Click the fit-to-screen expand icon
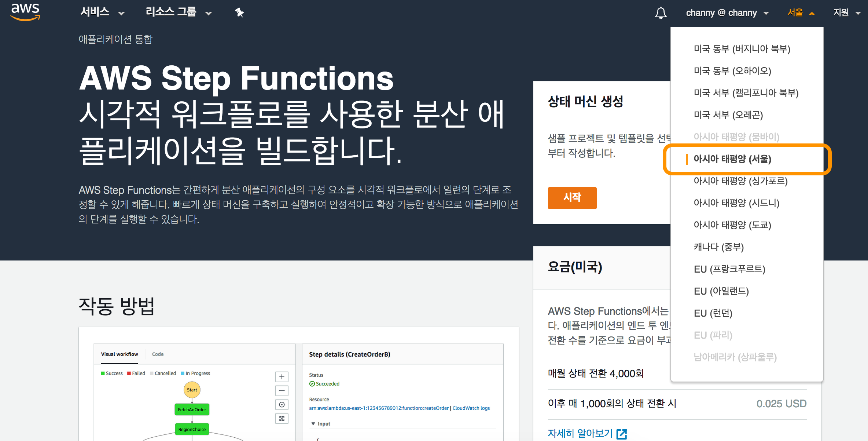The width and height of the screenshot is (868, 441). click(x=282, y=419)
